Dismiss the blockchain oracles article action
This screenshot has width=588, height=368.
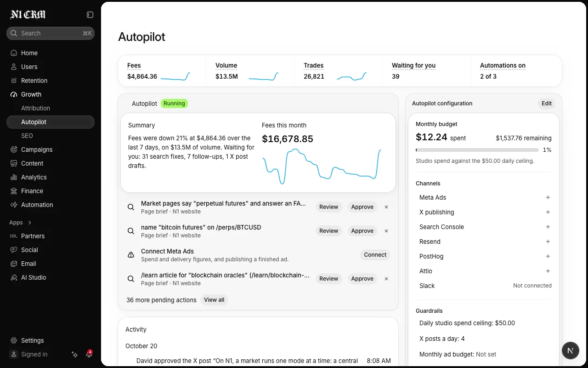[386, 279]
